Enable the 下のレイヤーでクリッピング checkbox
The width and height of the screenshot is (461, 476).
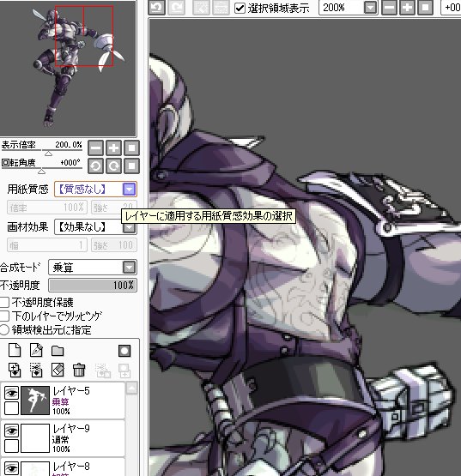click(4, 316)
